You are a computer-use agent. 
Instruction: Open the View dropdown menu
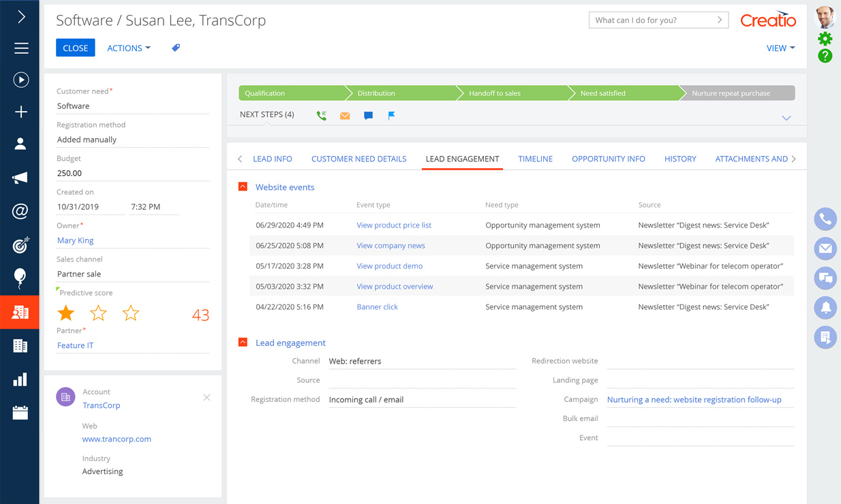[x=780, y=48]
